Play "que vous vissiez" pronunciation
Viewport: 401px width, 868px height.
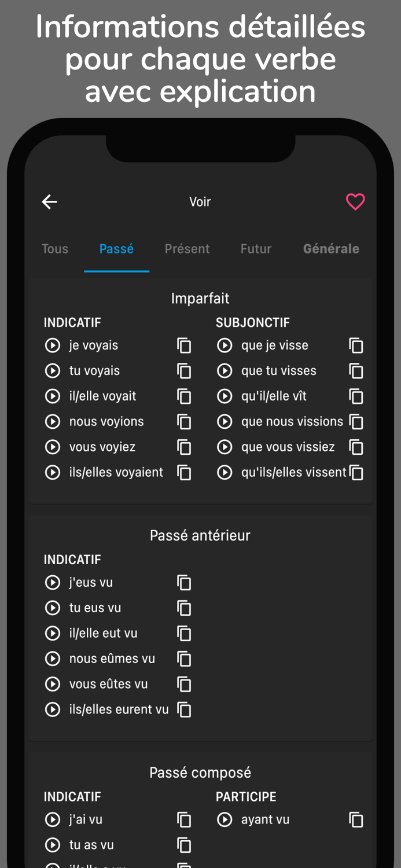[x=225, y=447]
